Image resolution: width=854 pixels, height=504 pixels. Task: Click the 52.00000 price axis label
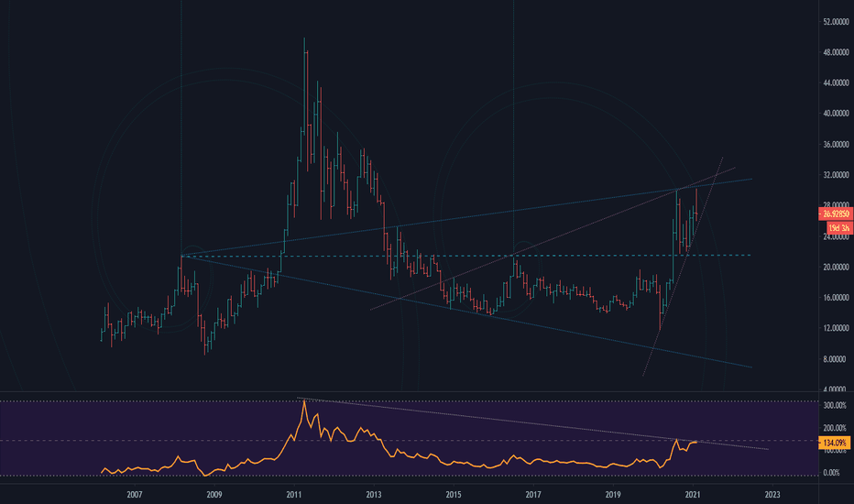836,22
